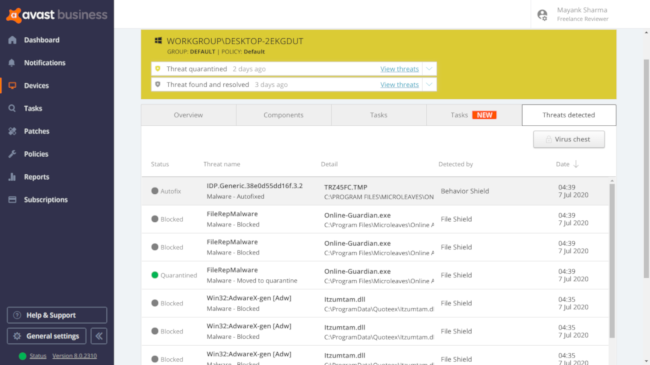The image size is (650, 365).
Task: Click the WORKGROUP\DESKTOP-2EKGDUT device title
Action: [235, 41]
